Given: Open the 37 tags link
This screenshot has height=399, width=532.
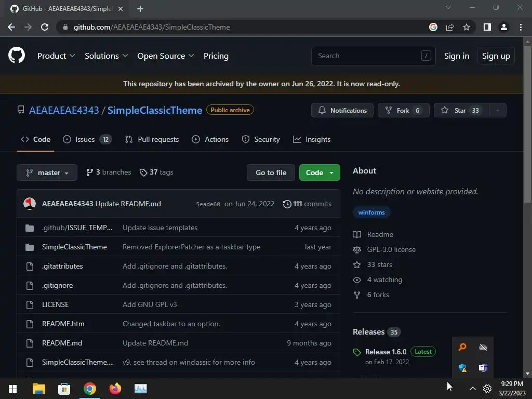Looking at the screenshot, I should pyautogui.click(x=156, y=172).
